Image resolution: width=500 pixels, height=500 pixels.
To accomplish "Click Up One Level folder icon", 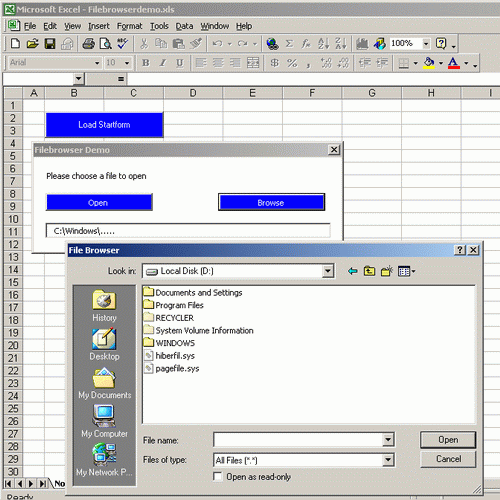I will coord(369,271).
